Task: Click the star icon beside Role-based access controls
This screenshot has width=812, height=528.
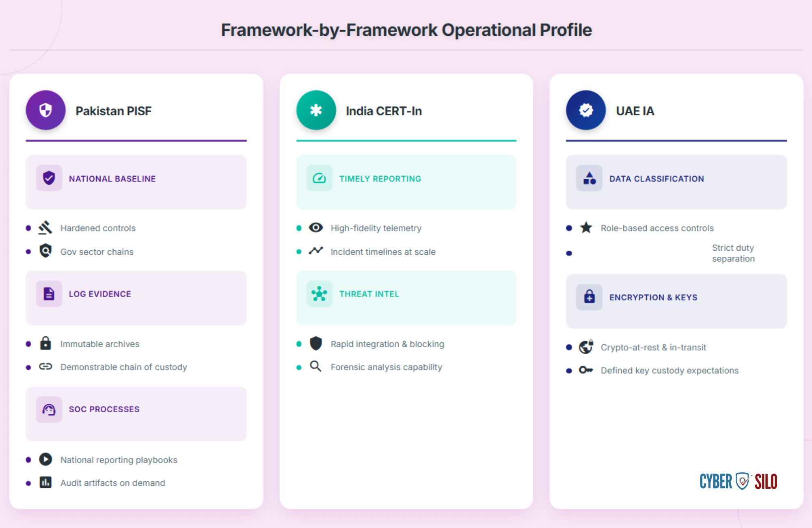Action: click(x=586, y=227)
